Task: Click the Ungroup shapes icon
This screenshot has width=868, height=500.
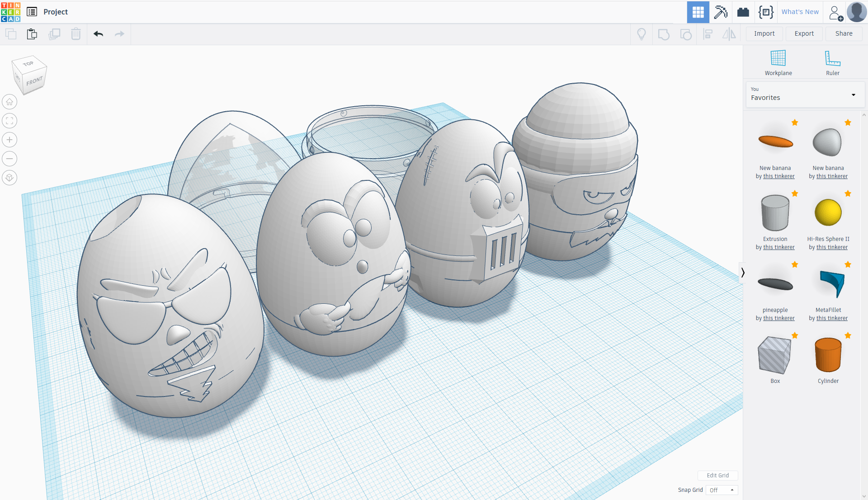Action: (x=686, y=34)
